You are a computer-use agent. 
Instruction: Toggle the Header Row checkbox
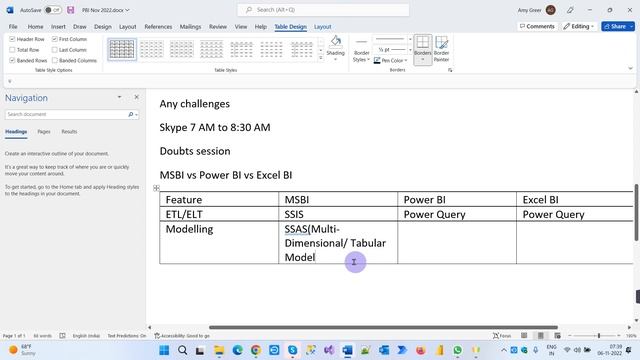click(x=12, y=39)
